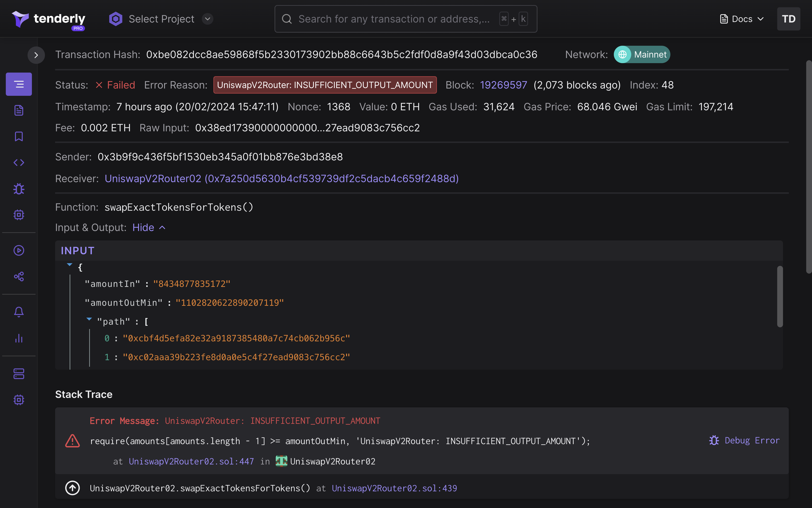Open the simulator play icon in sidebar
812x508 pixels.
[19, 250]
